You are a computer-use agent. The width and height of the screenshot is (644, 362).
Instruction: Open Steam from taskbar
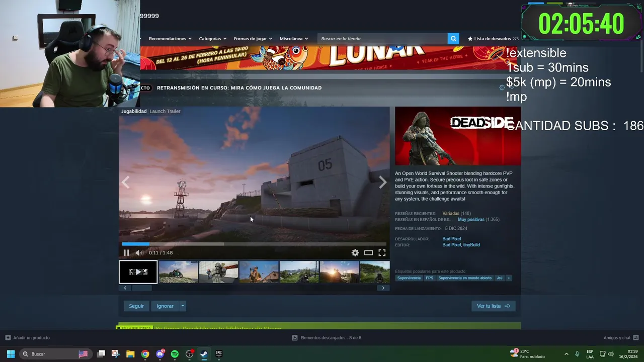204,354
